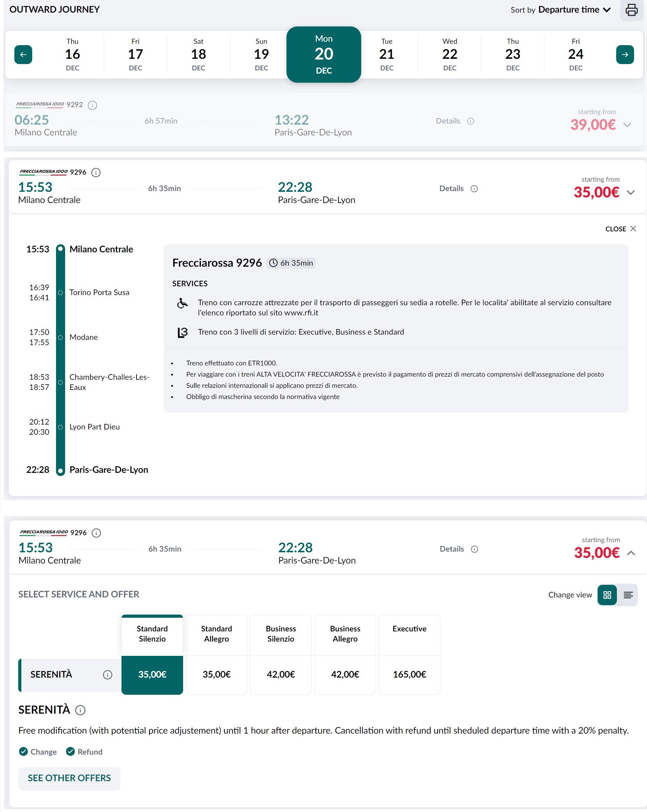Select Thu 23 Dec date
Image resolution: width=647 pixels, height=812 pixels.
tap(513, 55)
